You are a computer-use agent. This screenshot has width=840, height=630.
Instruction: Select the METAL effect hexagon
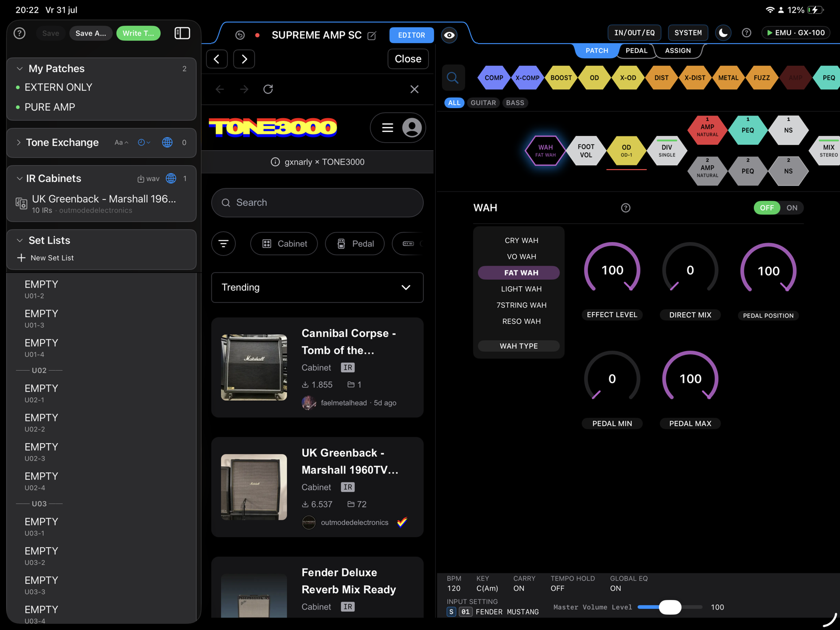pyautogui.click(x=729, y=78)
